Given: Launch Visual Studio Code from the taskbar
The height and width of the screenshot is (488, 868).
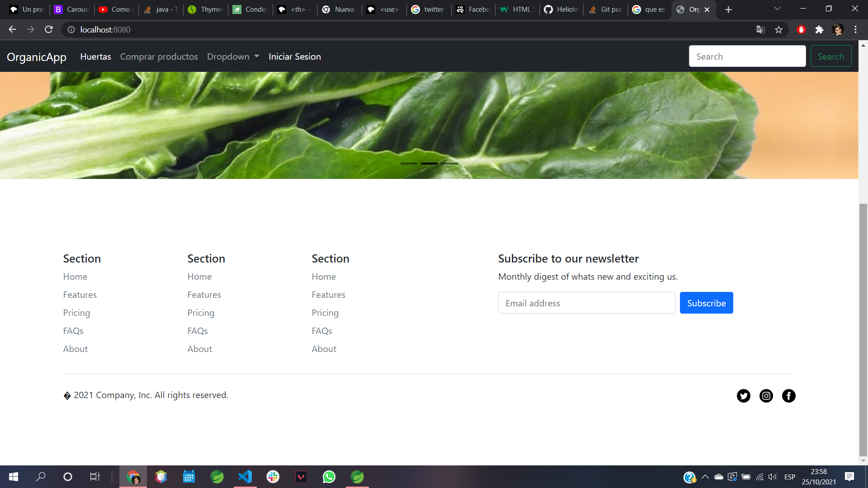Looking at the screenshot, I should tap(245, 476).
